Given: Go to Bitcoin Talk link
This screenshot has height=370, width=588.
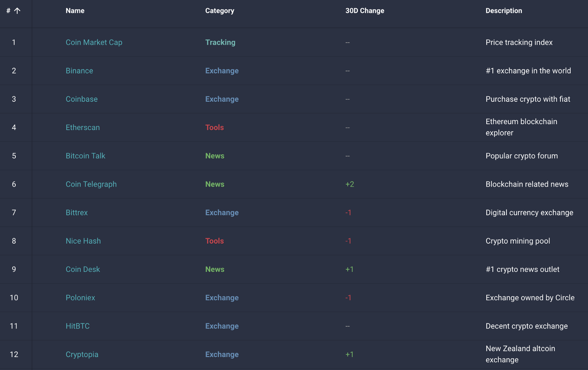Looking at the screenshot, I should (x=85, y=156).
